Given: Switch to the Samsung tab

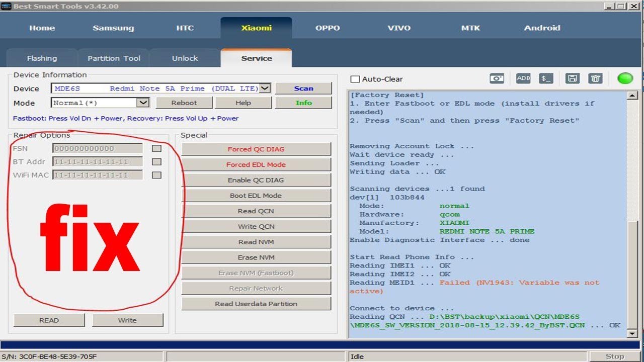Looking at the screenshot, I should pos(113,28).
